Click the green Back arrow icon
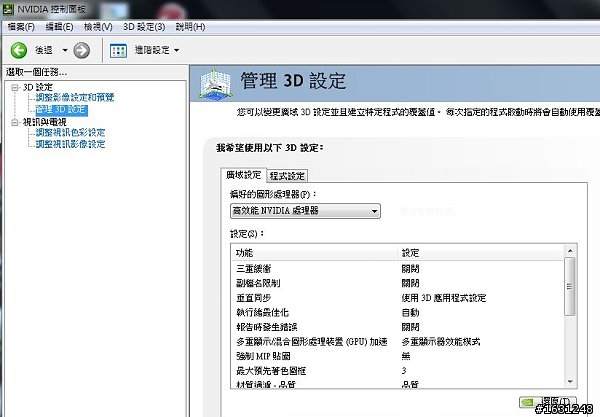The width and height of the screenshot is (600, 417). (x=19, y=50)
